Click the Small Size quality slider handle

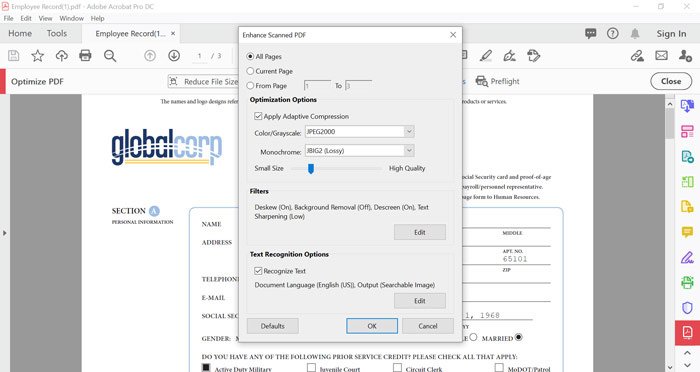[311, 168]
